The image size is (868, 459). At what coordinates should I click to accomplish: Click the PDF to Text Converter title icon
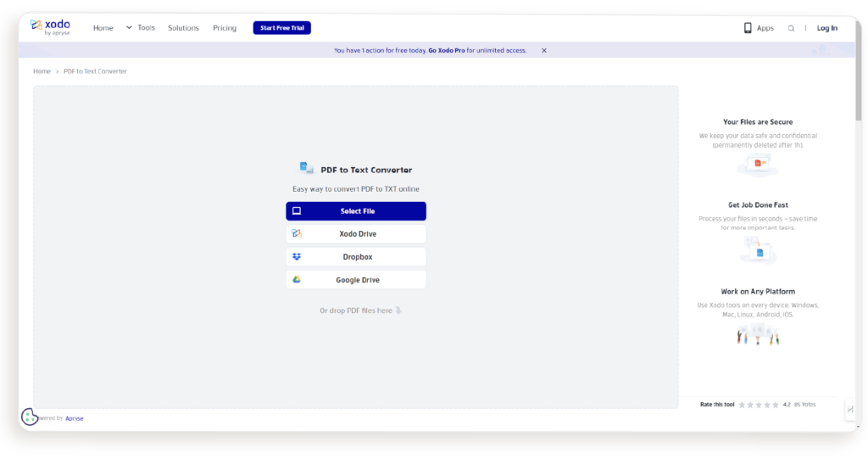[306, 168]
